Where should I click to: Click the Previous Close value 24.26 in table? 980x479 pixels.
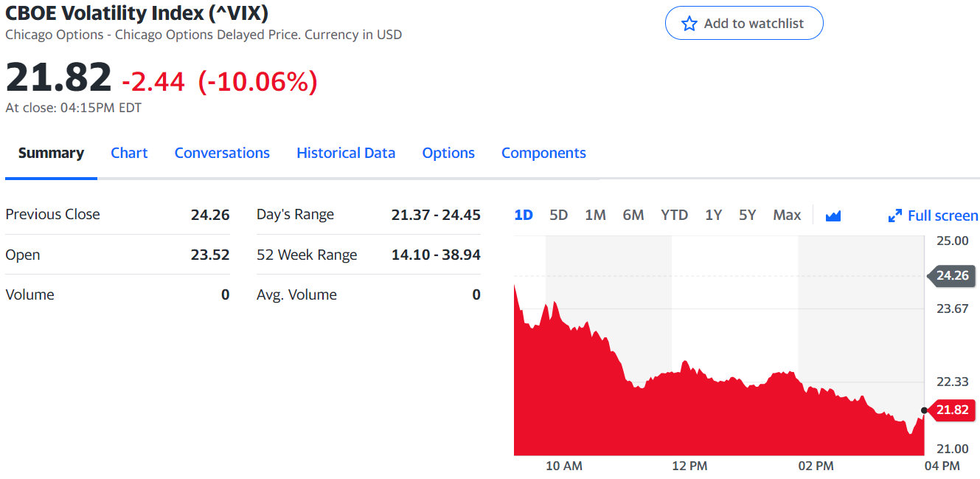pyautogui.click(x=210, y=215)
